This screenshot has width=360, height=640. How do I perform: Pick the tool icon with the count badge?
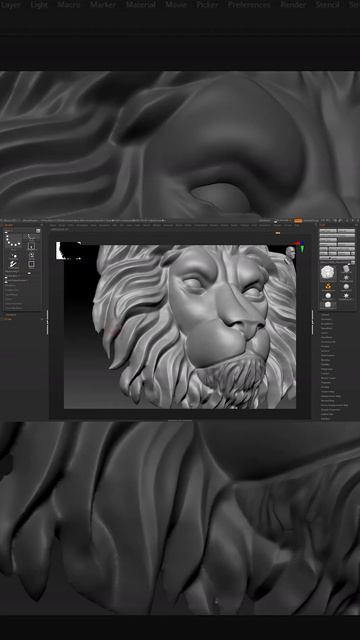click(347, 269)
